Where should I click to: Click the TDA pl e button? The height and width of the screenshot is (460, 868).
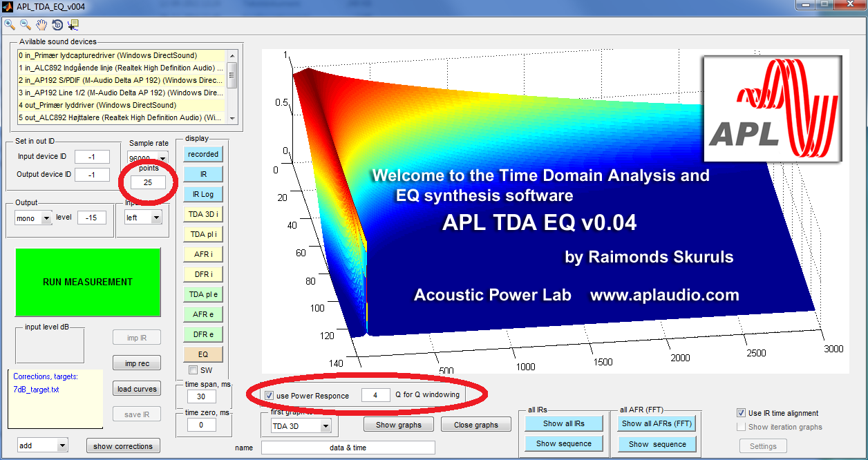(203, 294)
